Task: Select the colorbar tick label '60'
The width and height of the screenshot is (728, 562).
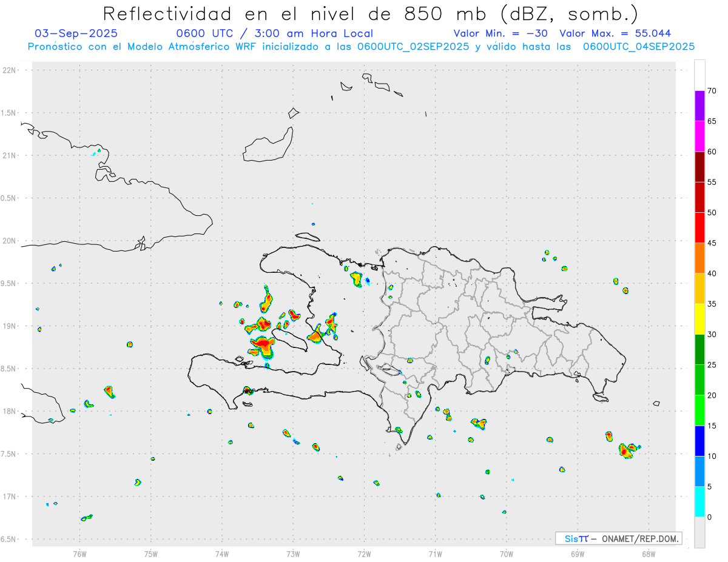Action: [712, 152]
